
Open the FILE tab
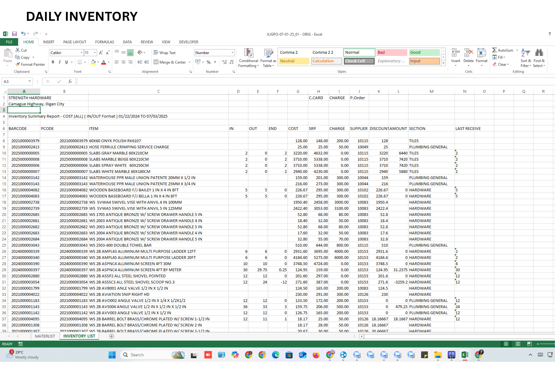[9, 42]
